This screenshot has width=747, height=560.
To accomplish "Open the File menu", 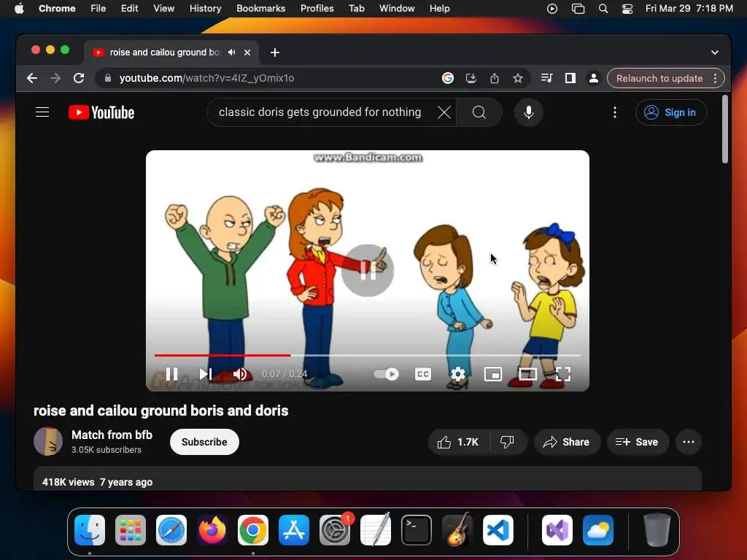I will pyautogui.click(x=98, y=9).
